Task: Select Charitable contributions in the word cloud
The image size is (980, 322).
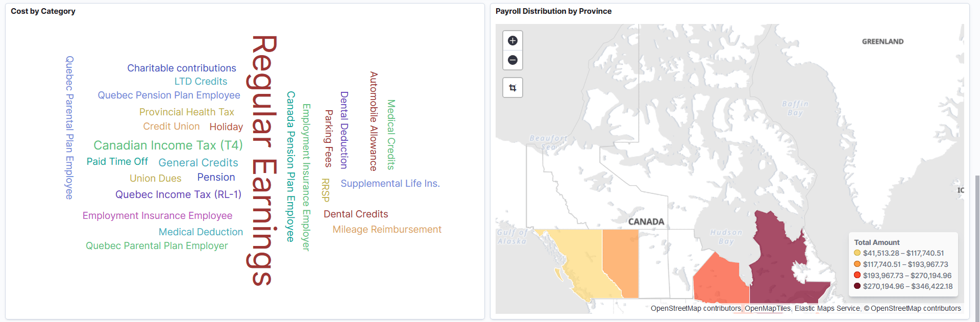Action: pyautogui.click(x=182, y=68)
